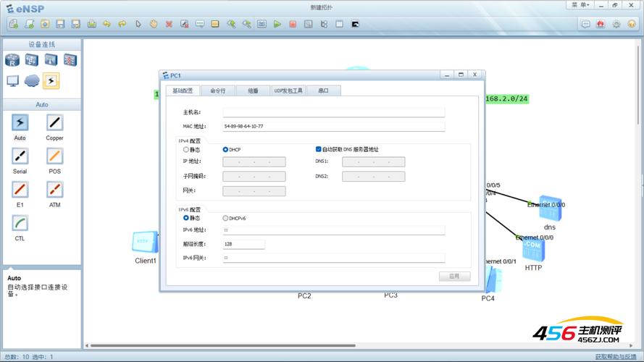Choose the ATM connection icon
Image resolution: width=644 pixels, height=362 pixels.
55,190
